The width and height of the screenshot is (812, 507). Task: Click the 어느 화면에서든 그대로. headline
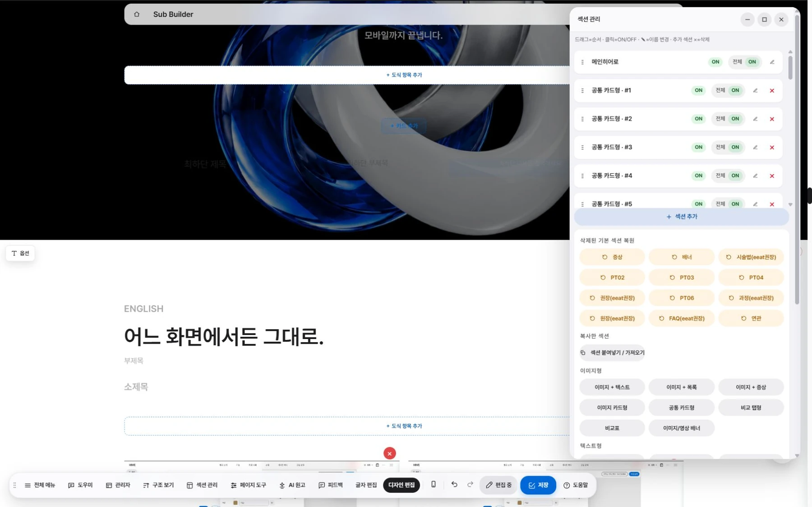pyautogui.click(x=224, y=337)
